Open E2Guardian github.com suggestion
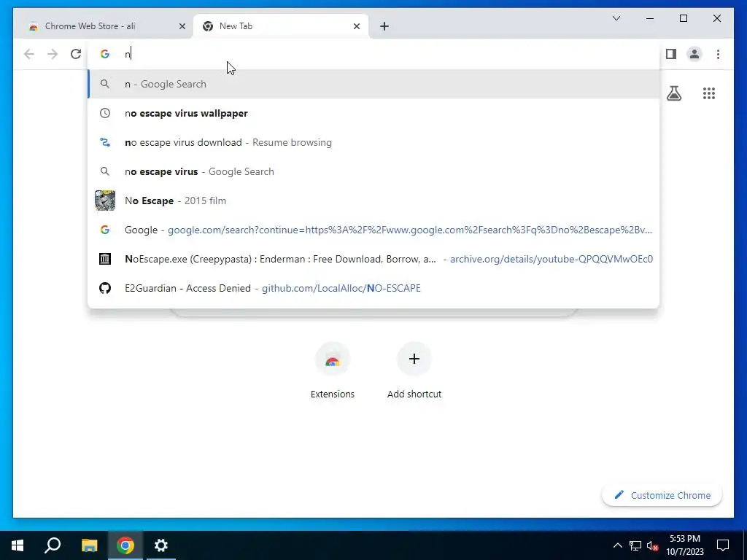This screenshot has width=747, height=560. click(x=374, y=287)
